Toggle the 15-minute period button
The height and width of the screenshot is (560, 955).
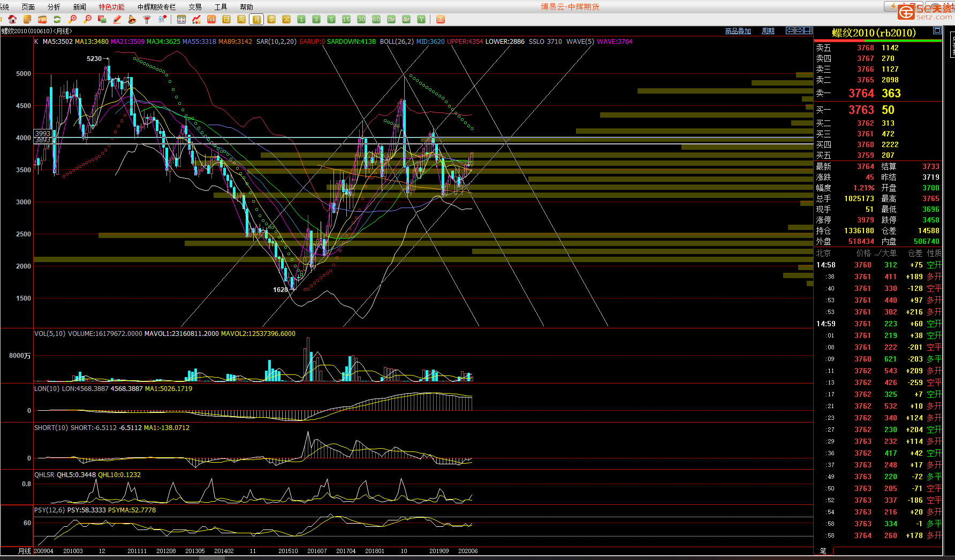point(346,19)
